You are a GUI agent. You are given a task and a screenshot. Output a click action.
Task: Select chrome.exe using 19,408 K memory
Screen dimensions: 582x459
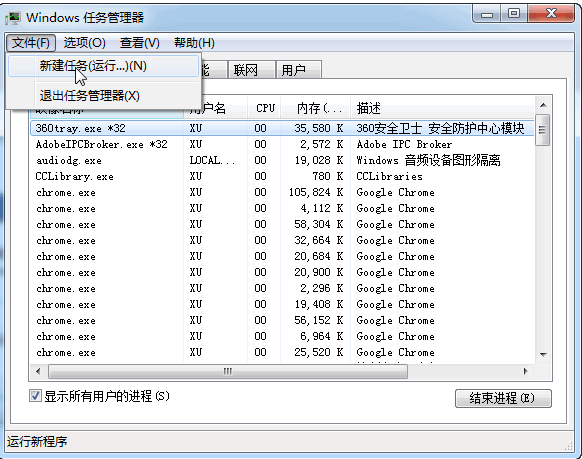pos(282,304)
